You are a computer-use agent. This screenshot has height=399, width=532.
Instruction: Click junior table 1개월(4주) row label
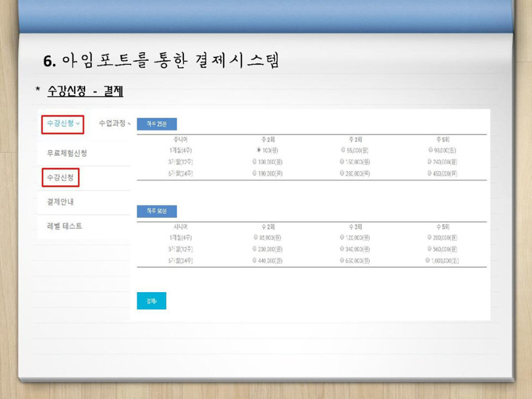click(x=180, y=150)
